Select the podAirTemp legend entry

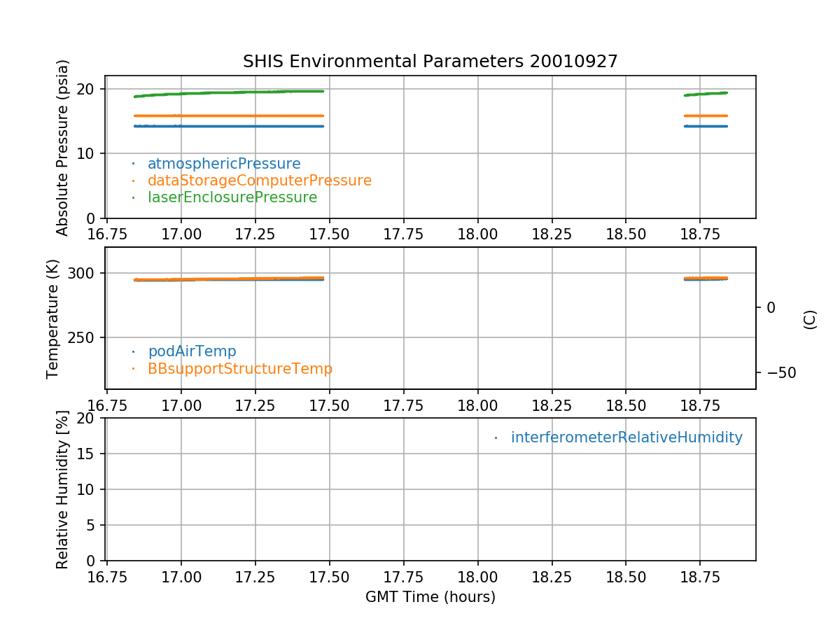tap(192, 351)
